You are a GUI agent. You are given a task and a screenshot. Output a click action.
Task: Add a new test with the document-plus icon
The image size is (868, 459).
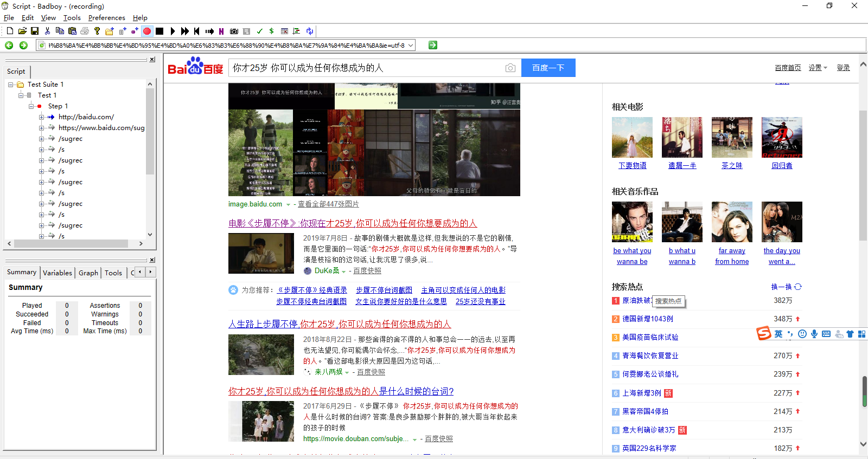tap(123, 31)
